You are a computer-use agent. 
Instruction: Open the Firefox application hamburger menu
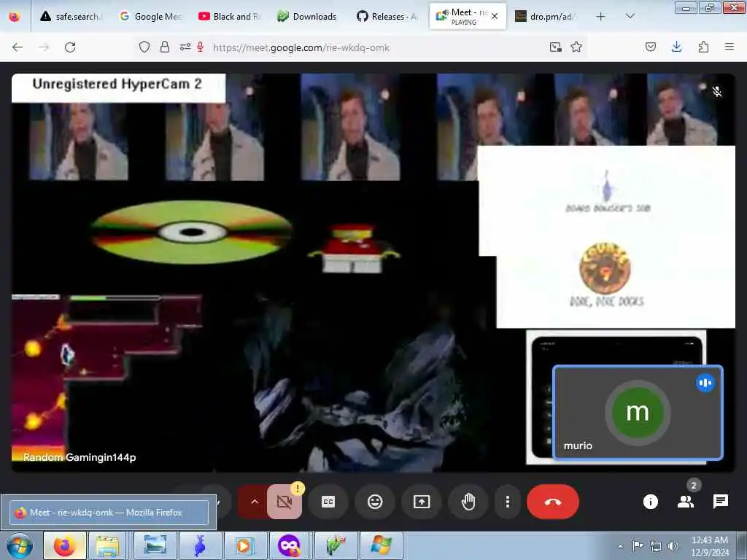[x=729, y=47]
